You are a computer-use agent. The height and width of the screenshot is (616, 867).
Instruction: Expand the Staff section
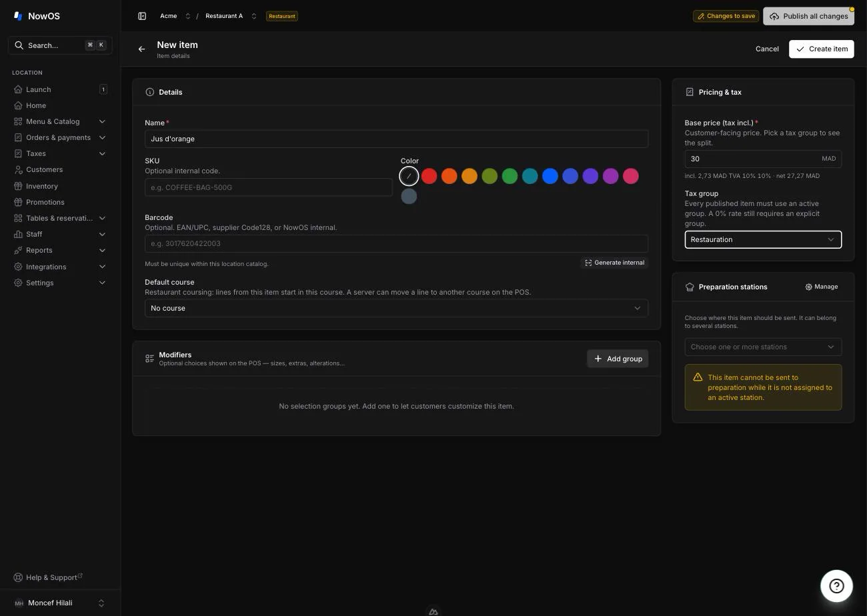pos(60,234)
